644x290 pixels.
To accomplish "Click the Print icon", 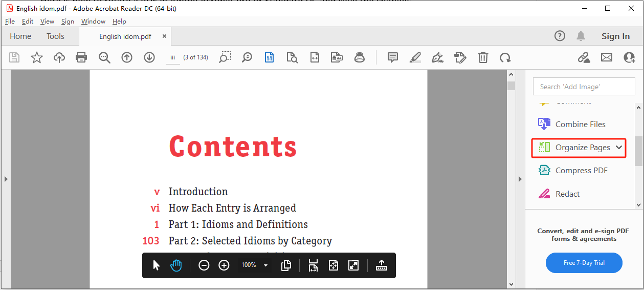I will pyautogui.click(x=81, y=57).
